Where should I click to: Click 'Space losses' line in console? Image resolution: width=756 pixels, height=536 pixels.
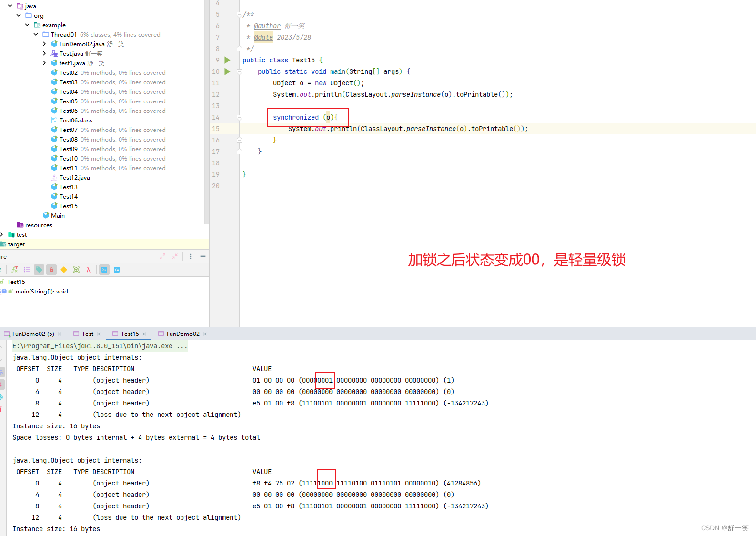tap(136, 437)
